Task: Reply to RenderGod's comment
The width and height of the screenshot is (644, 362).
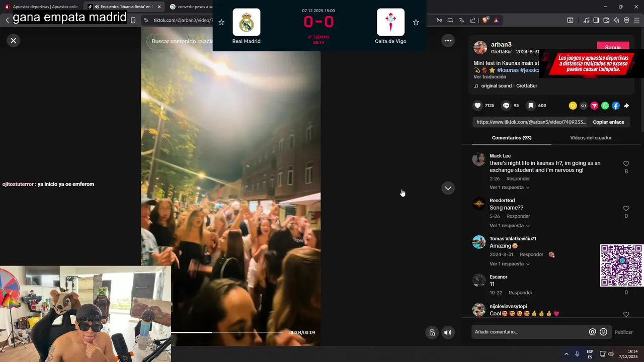Action: click(518, 216)
